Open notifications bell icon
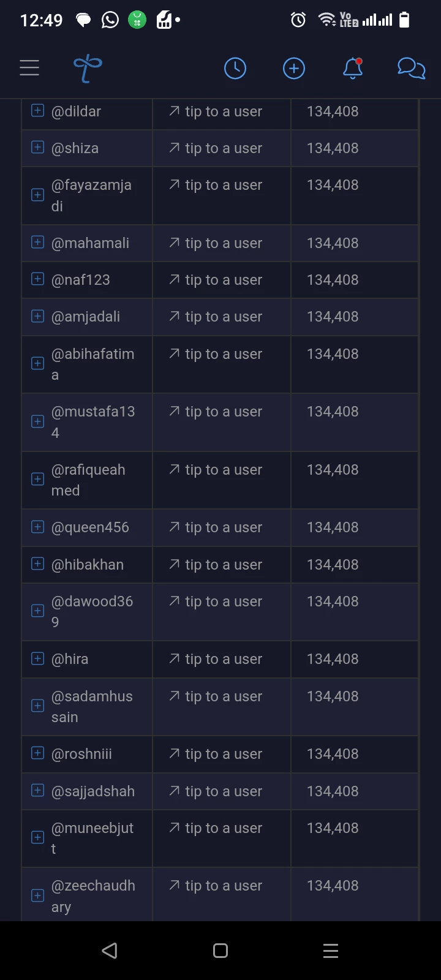The image size is (441, 980). 353,68
